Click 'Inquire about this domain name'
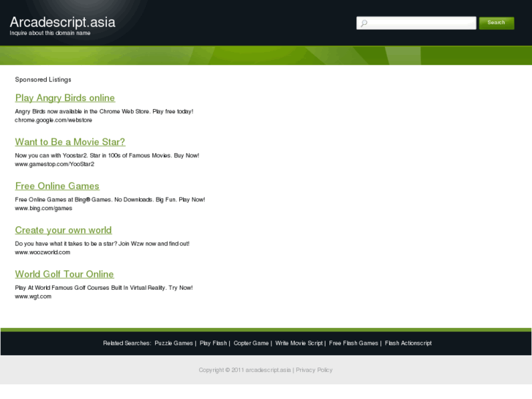The width and height of the screenshot is (532, 399). (x=50, y=33)
